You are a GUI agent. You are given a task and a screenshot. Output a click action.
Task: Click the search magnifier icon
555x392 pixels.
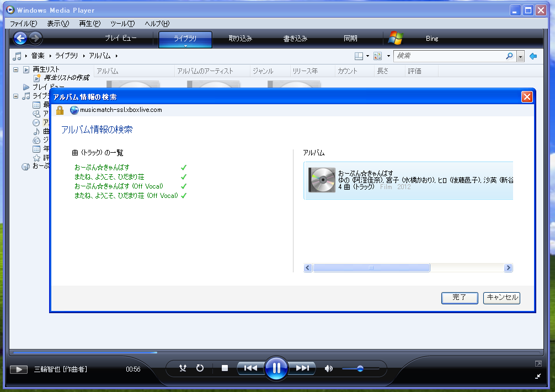509,56
